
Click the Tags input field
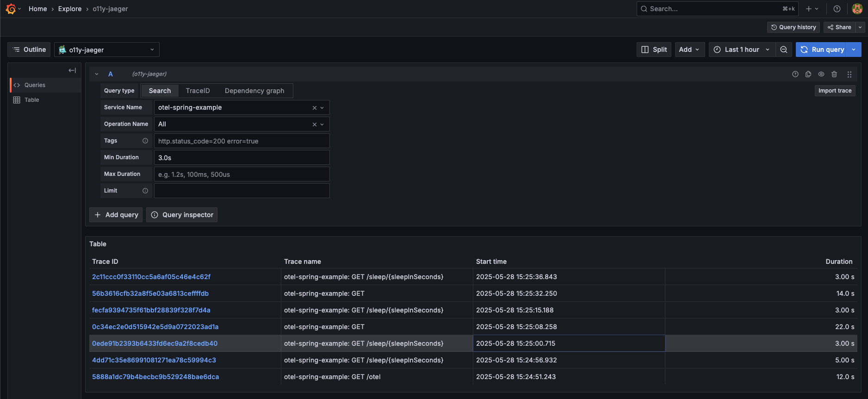[242, 141]
